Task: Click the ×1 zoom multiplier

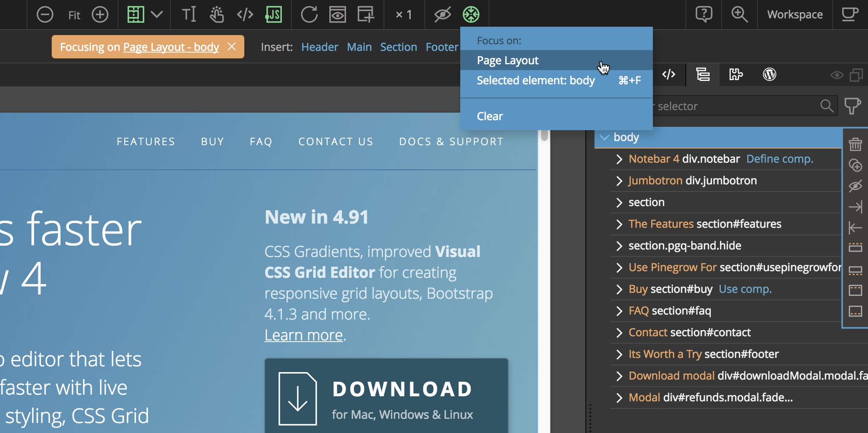Action: 404,15
